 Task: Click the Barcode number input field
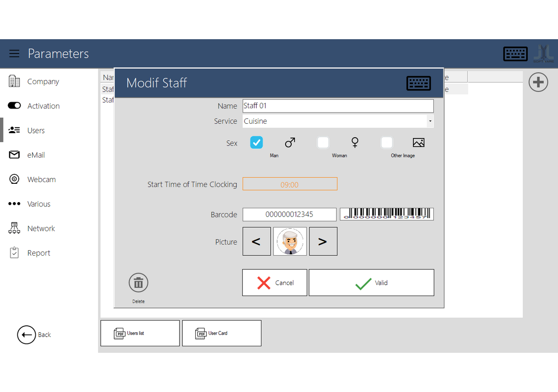click(289, 214)
